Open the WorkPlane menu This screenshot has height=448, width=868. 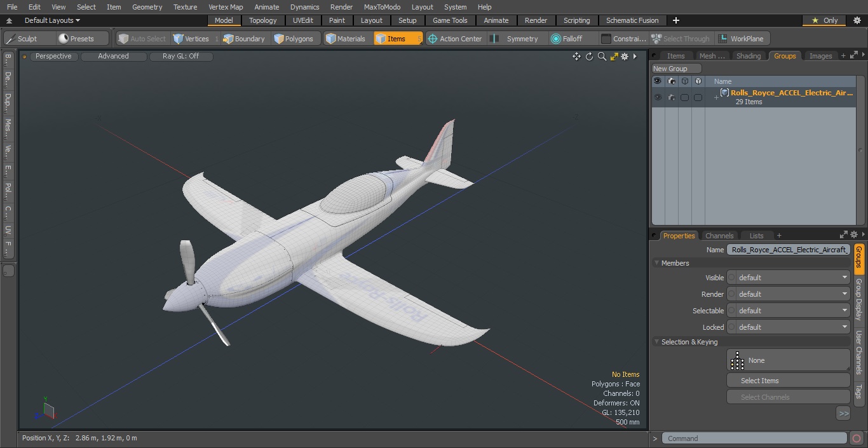(x=742, y=39)
